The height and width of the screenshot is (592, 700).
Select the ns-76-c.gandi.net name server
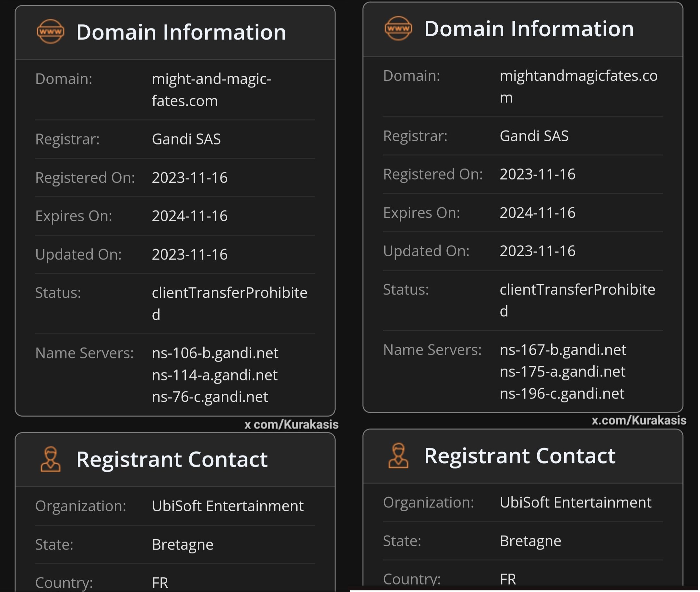pos(210,397)
